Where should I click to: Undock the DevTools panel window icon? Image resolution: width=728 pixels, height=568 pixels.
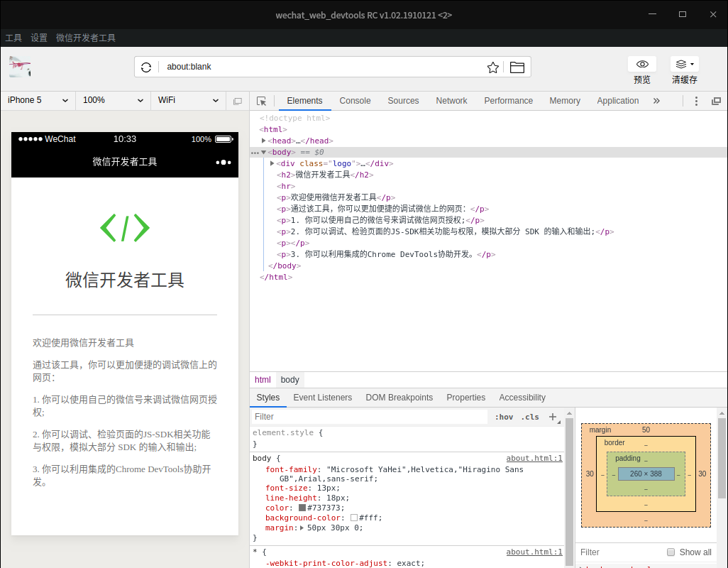[716, 101]
